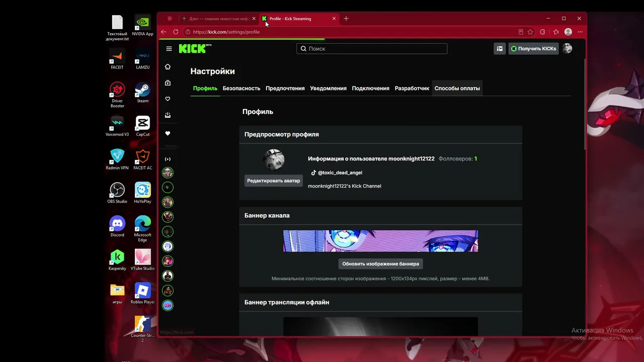Image resolution: width=644 pixels, height=362 pixels.
Task: Switch to the Безопасность tab
Action: tap(242, 88)
